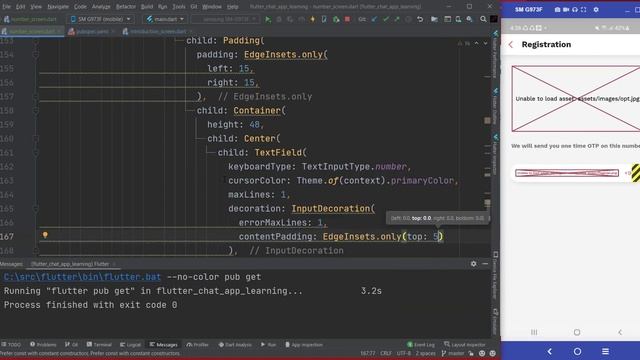This screenshot has width=640, height=360.
Task: Click screenshot camera icon in mirror window
Action: pos(557,9)
